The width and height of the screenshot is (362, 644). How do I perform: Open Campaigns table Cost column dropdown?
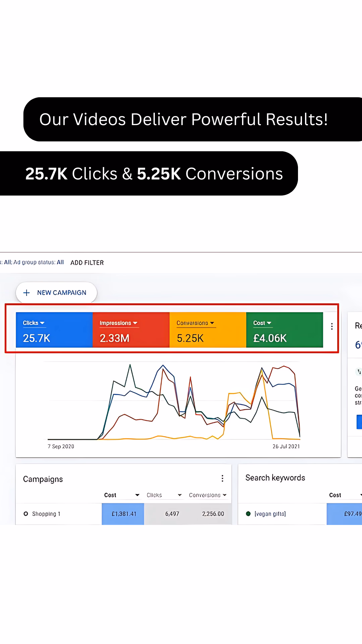pyautogui.click(x=137, y=495)
